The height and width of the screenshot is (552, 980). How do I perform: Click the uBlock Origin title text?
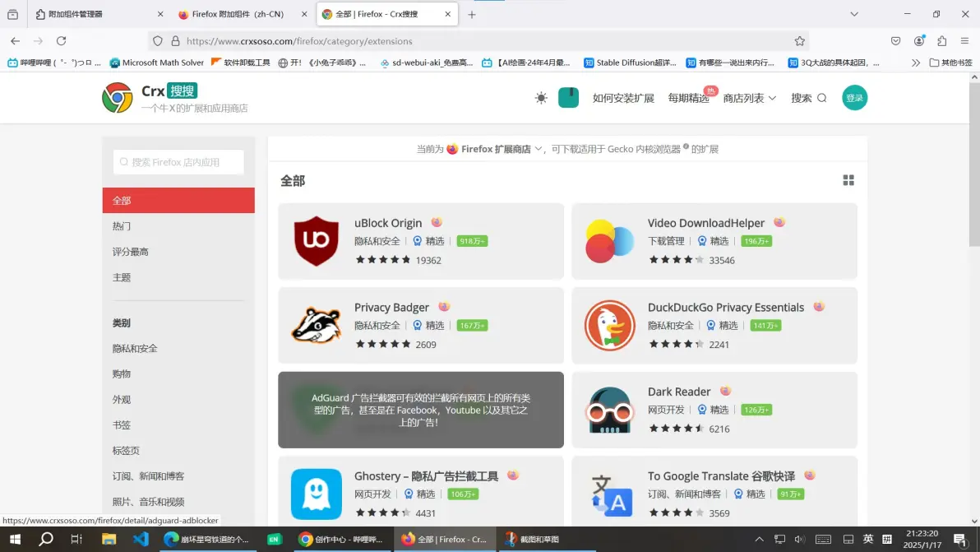(x=388, y=223)
